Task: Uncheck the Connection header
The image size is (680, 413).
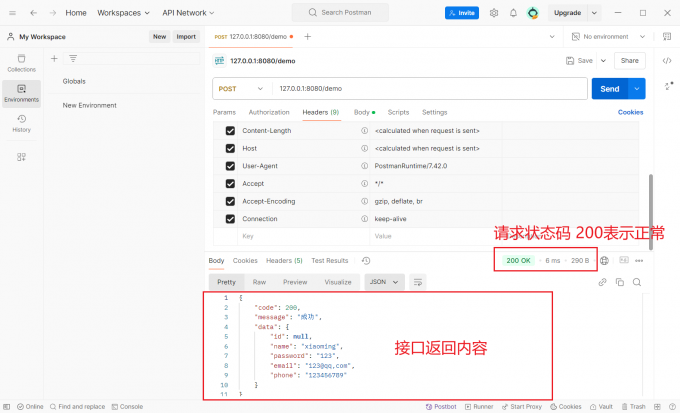Action: point(230,219)
